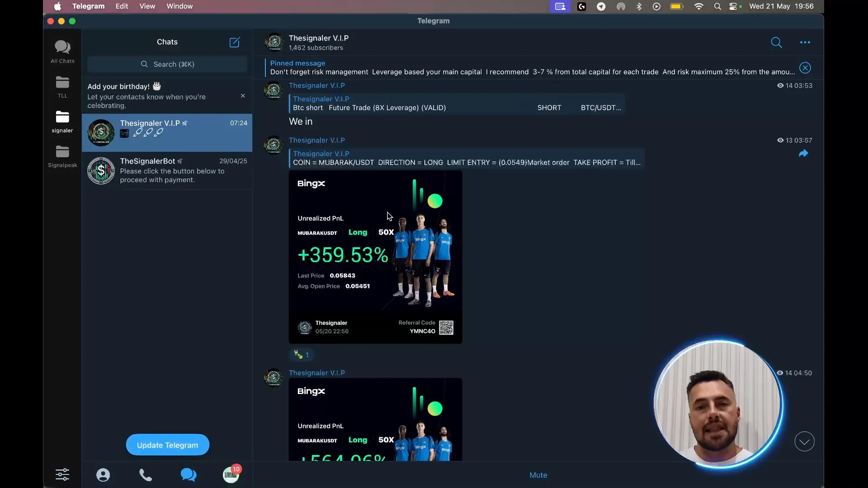Open the replied Btc short message quote
This screenshot has height=488, width=868.
[x=457, y=103]
